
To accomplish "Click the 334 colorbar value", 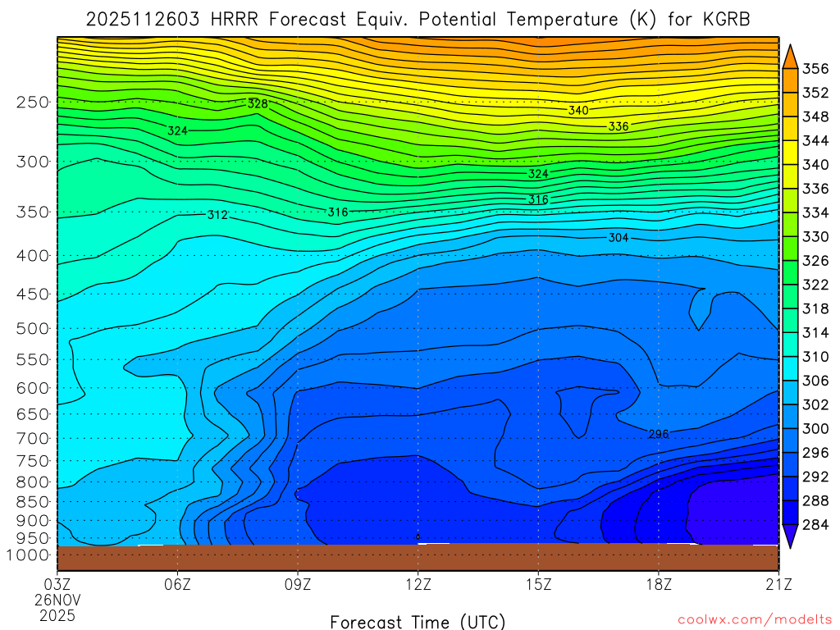I will 815,212.
